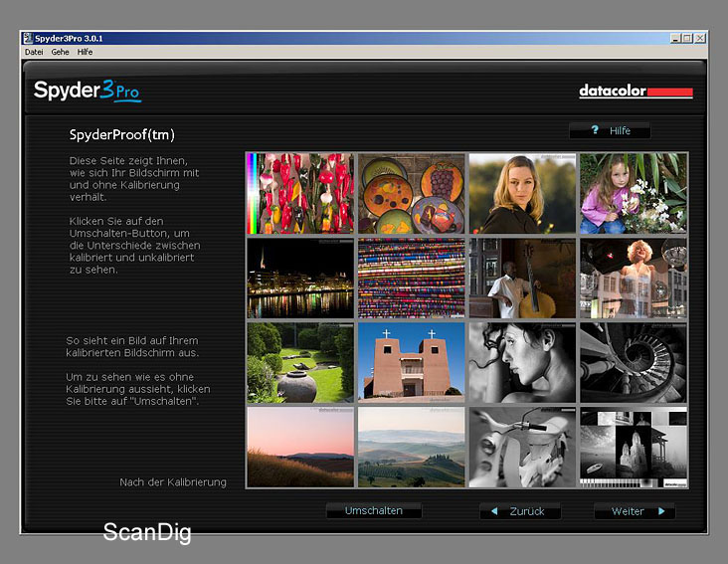The image size is (728, 564).
Task: Select the black-and-white woman profile thumbnail
Action: (522, 362)
